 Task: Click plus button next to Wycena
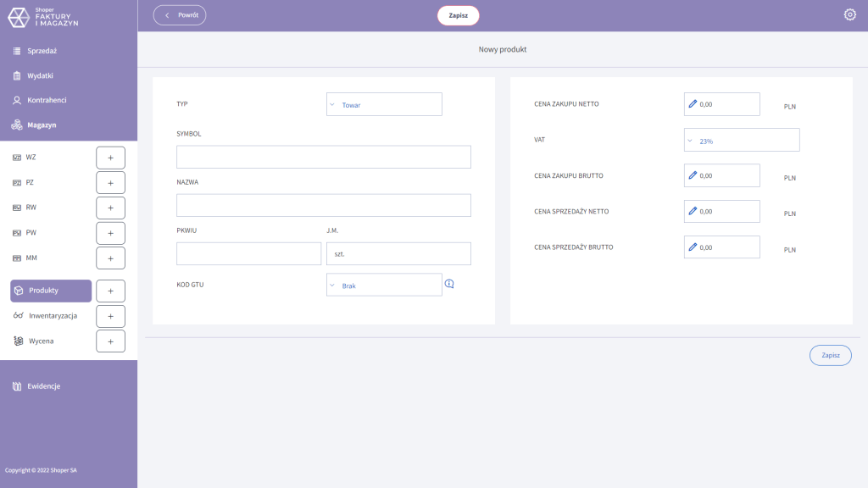point(110,341)
